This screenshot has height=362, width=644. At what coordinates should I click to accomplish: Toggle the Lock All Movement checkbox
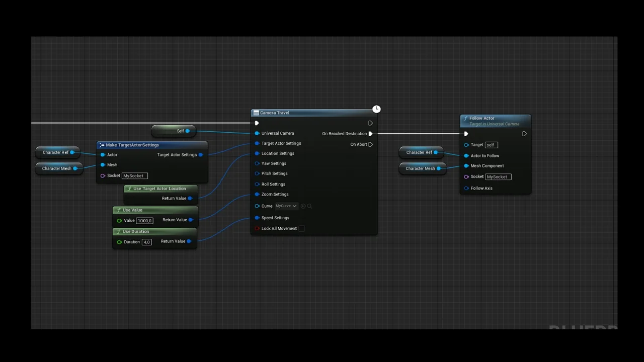(x=301, y=228)
